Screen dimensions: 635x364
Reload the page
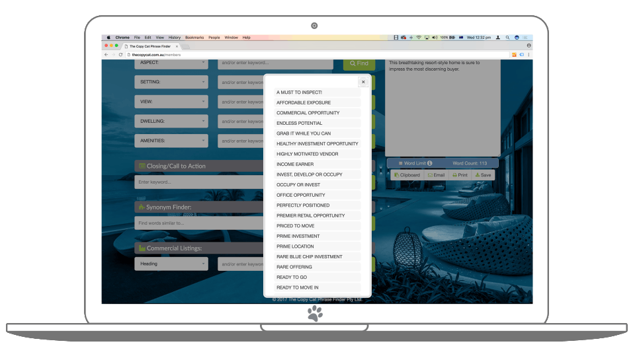(x=120, y=55)
